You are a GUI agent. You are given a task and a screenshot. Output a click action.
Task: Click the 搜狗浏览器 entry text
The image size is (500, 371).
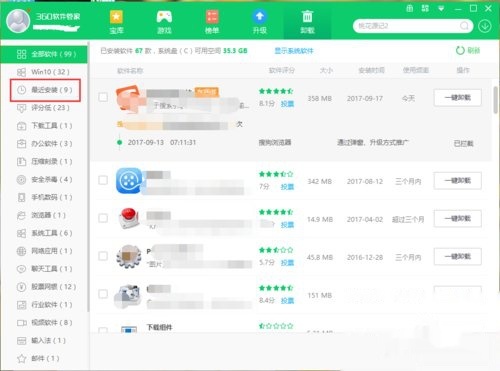(275, 143)
